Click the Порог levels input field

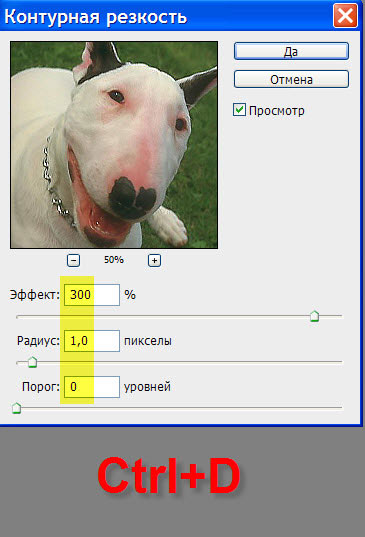point(92,387)
